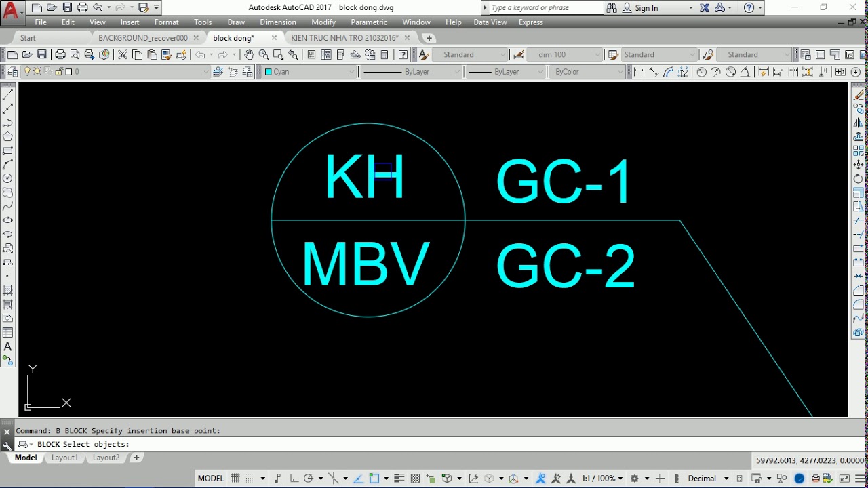This screenshot has width=868, height=488.
Task: Open Layer Properties Manager icon
Action: [x=13, y=71]
